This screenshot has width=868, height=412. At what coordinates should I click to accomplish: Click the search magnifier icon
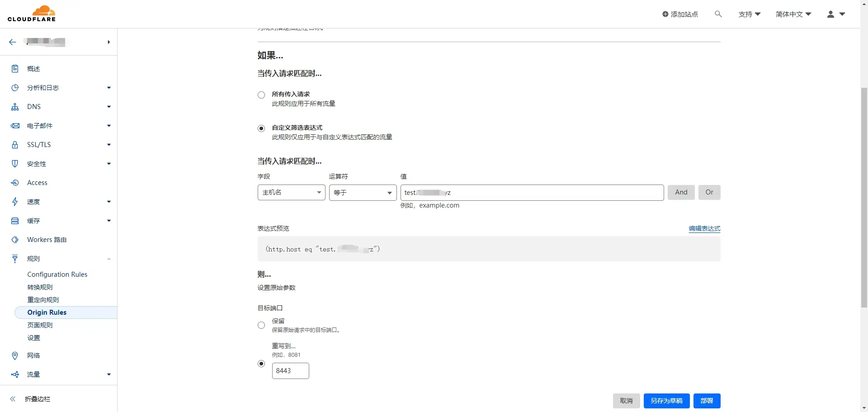point(718,14)
